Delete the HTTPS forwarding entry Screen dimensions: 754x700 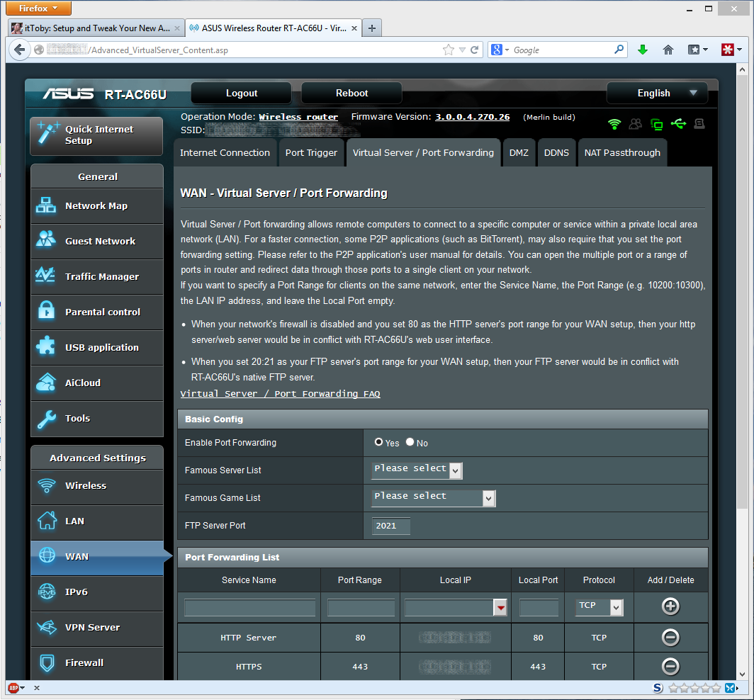point(670,666)
